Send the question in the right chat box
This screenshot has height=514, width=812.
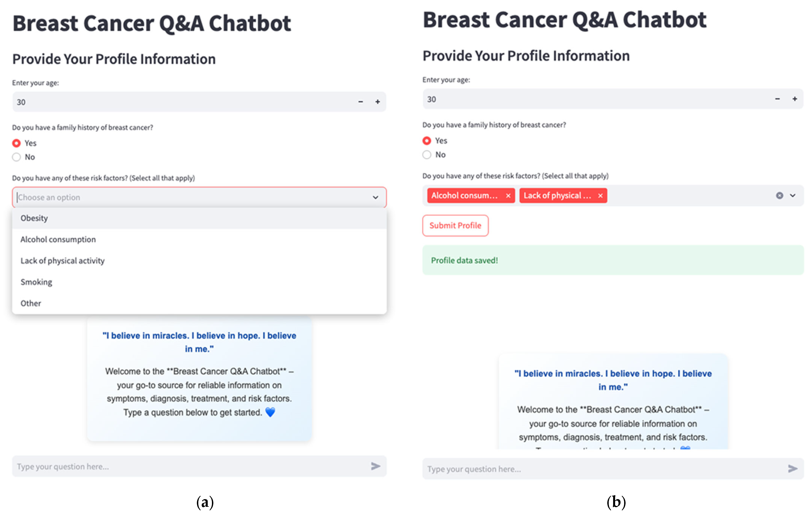click(793, 468)
